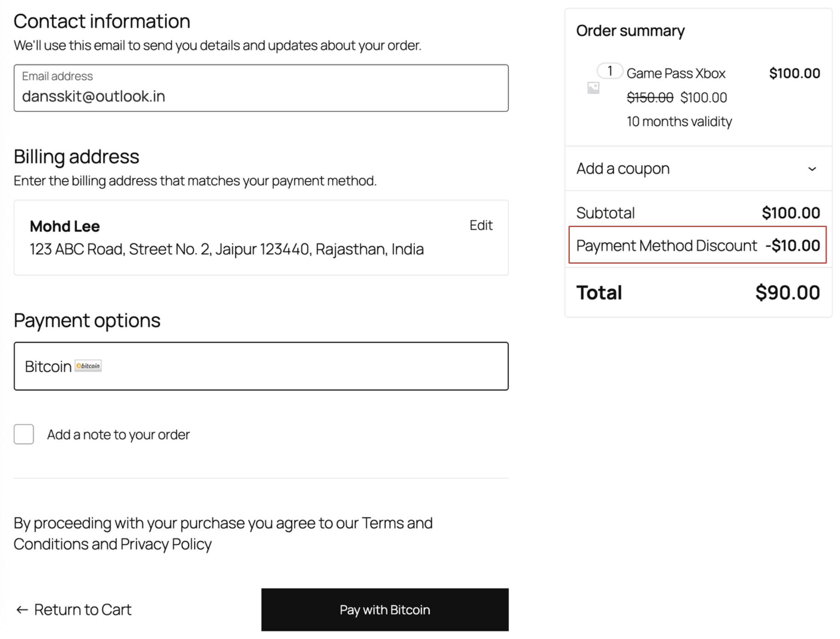This screenshot has width=840, height=639.
Task: Click the Subtotal $100.00 row
Action: tap(698, 213)
